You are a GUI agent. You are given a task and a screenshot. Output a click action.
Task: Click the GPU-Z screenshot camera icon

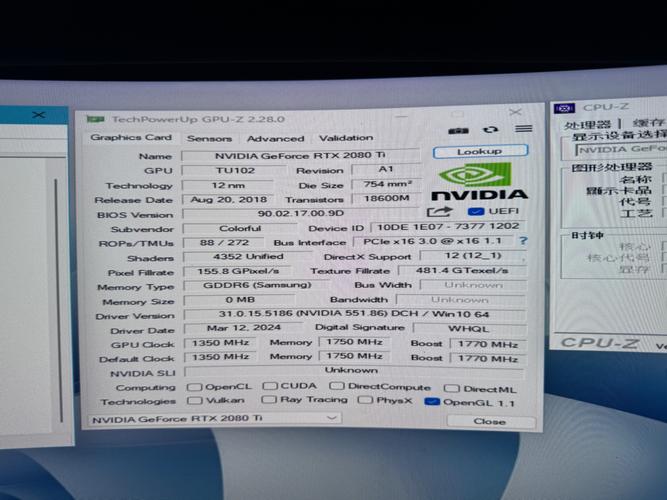pyautogui.click(x=458, y=131)
